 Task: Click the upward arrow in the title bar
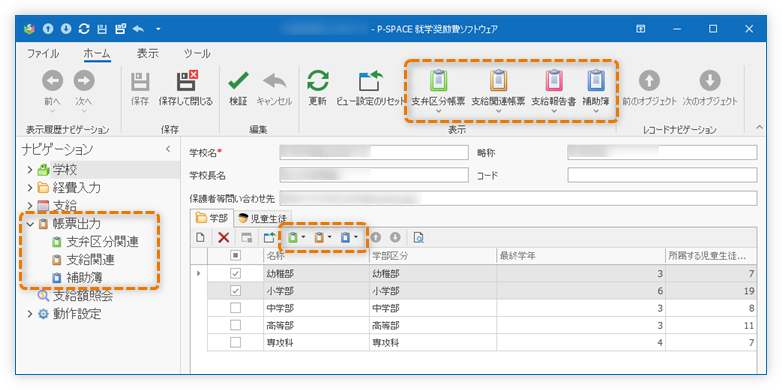[48, 29]
